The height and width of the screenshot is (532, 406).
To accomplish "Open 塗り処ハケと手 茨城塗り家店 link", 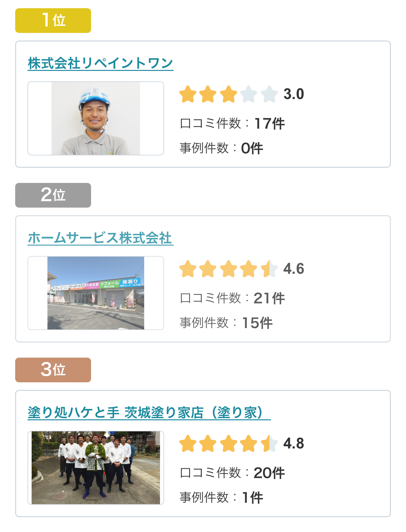I will tap(149, 413).
